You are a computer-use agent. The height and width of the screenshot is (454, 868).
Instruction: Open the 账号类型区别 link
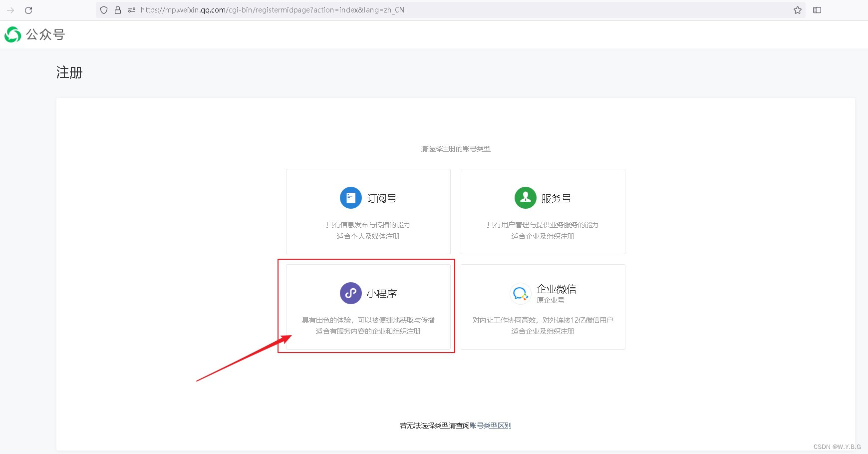tap(491, 426)
